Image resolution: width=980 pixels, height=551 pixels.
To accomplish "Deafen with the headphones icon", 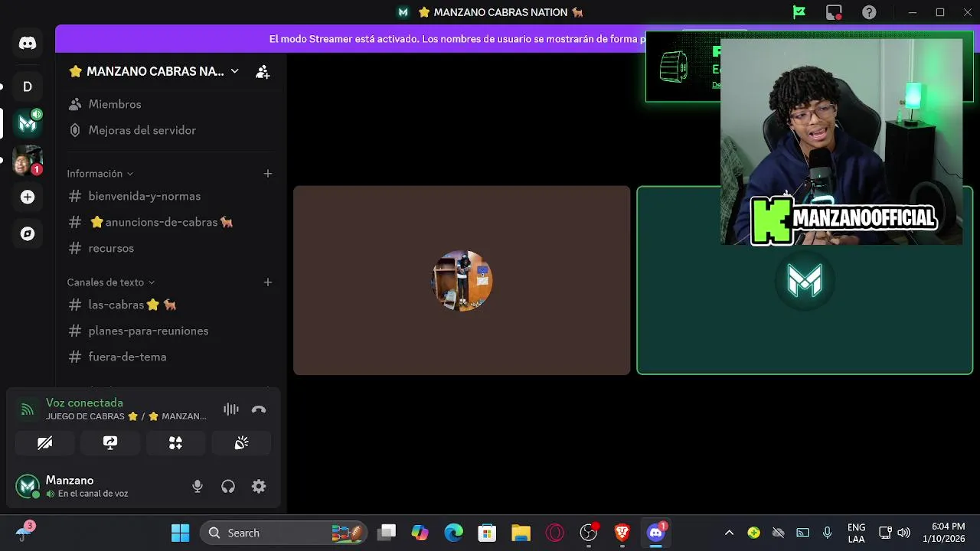I will (228, 486).
